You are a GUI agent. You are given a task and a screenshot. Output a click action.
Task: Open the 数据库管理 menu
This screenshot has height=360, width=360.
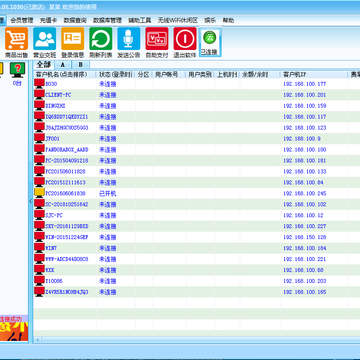point(107,20)
